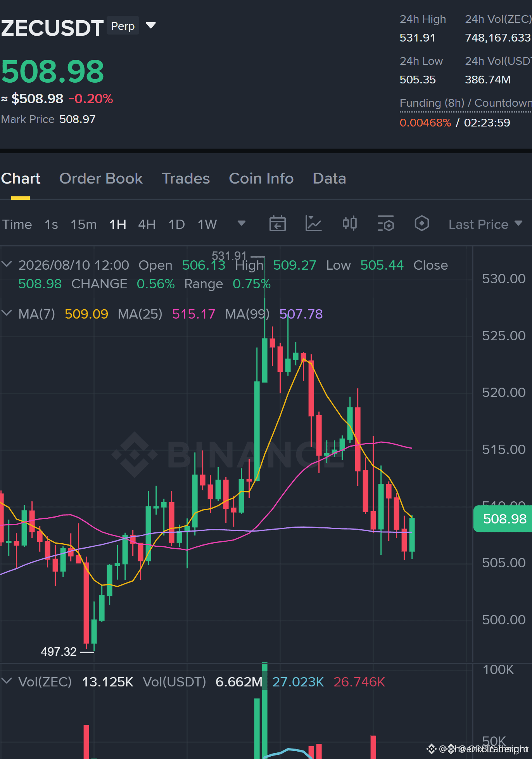
Task: Click the hexagon chart preferences icon
Action: click(x=422, y=224)
